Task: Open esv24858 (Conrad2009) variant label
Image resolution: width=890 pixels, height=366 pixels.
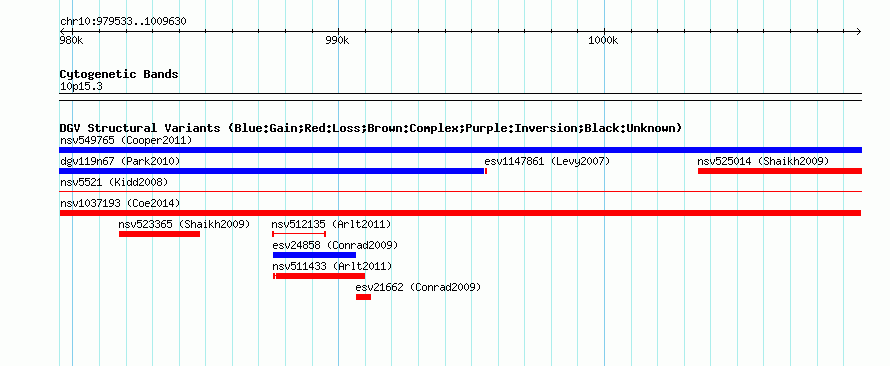Action: tap(335, 245)
